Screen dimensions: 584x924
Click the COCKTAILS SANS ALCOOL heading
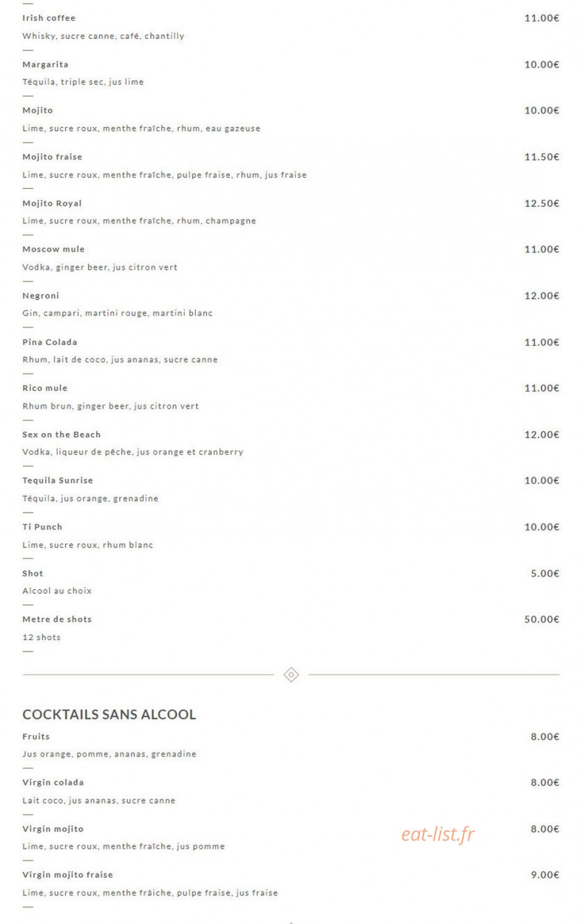point(109,715)
